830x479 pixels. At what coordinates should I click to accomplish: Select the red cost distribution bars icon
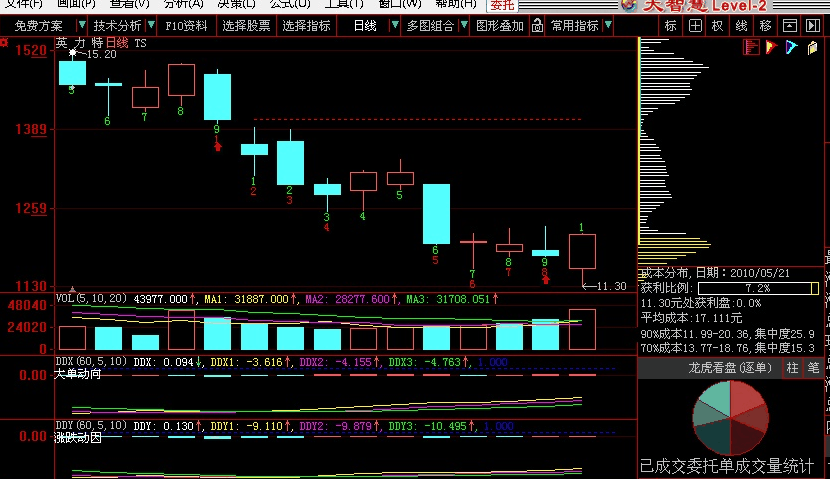tap(750, 47)
